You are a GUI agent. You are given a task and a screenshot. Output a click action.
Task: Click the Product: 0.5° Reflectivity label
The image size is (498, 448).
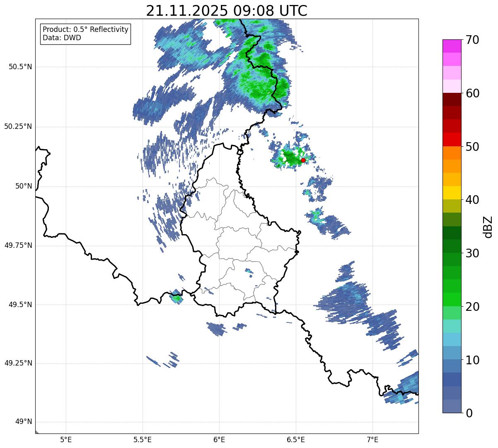85,29
